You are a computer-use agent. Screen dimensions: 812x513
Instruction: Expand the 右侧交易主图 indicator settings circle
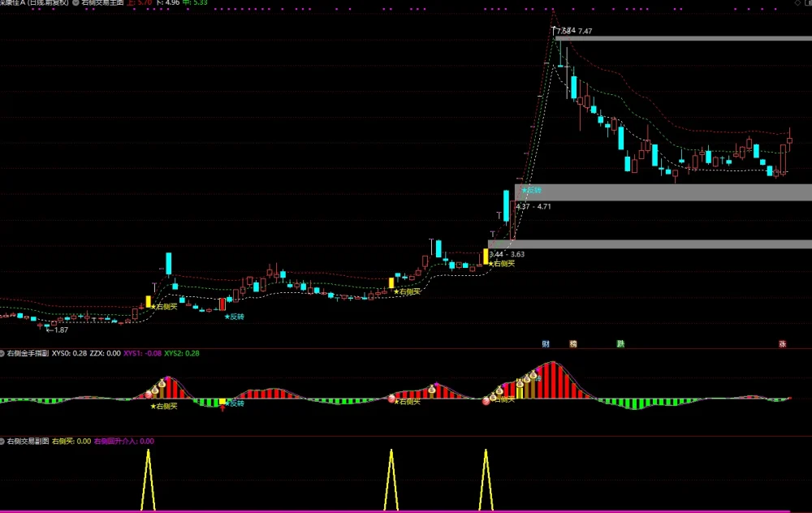point(76,2)
